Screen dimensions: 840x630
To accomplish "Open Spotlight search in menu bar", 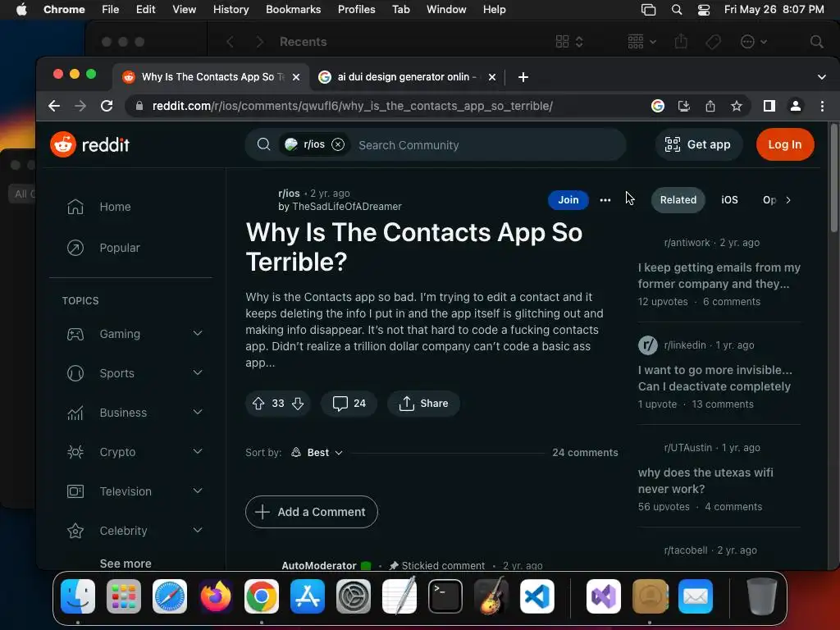I will click(677, 10).
